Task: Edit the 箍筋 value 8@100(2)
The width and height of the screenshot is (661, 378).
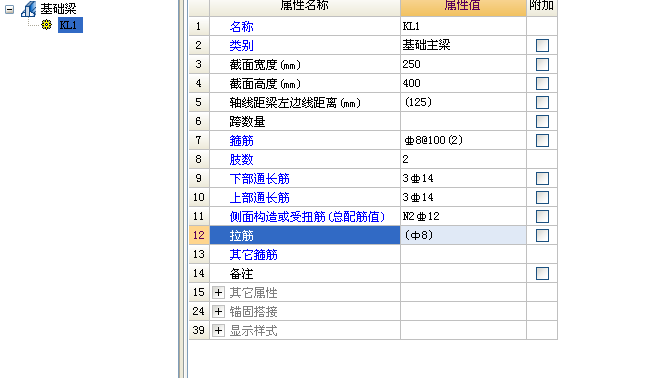Action: (463, 140)
